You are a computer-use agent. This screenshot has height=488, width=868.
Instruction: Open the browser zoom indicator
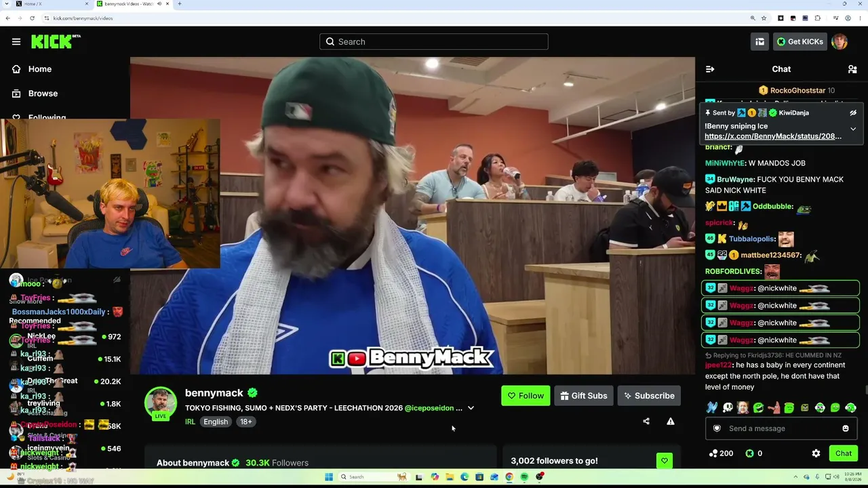pos(753,18)
